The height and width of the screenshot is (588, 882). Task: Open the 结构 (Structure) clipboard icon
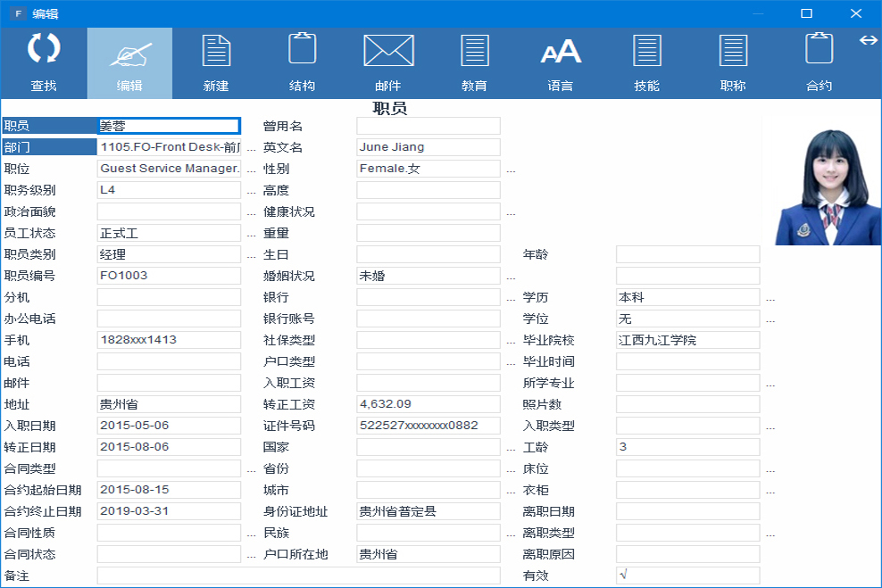[302, 48]
